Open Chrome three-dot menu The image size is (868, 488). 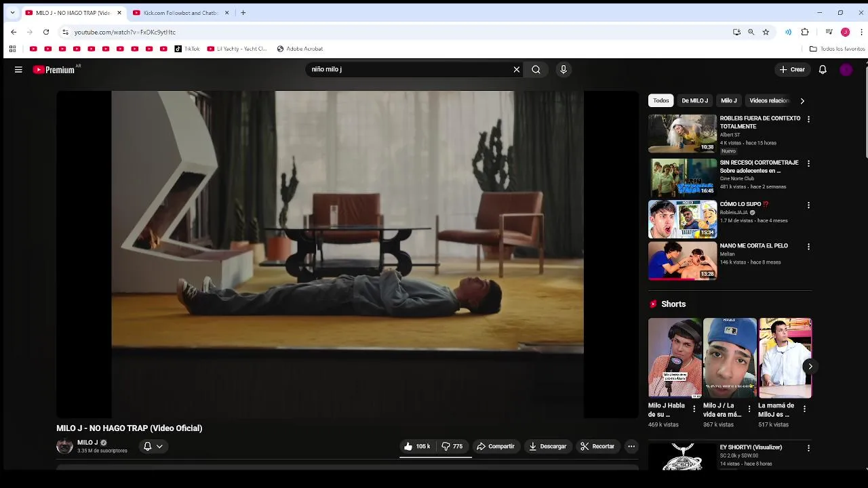tap(861, 32)
